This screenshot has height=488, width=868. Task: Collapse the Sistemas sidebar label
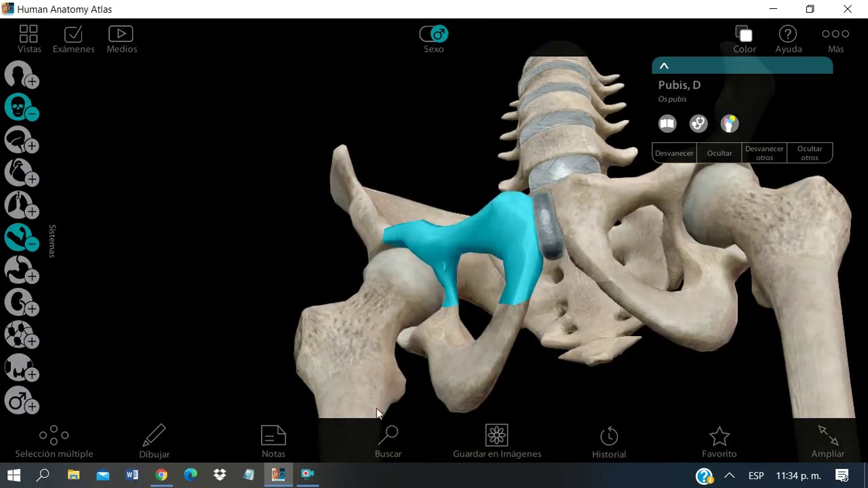click(52, 241)
